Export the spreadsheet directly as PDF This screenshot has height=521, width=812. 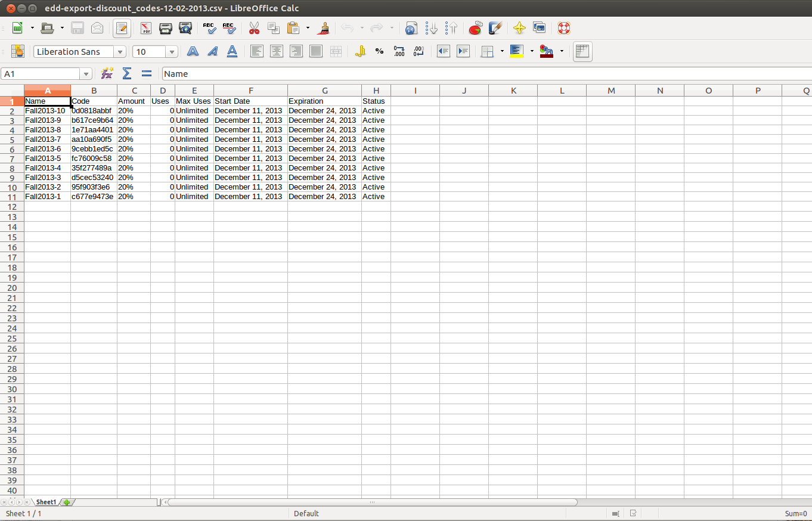(146, 28)
